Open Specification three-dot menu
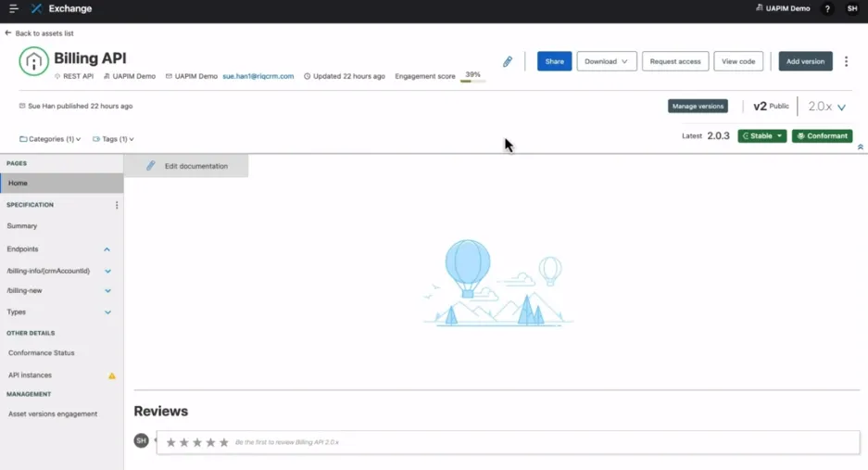The image size is (868, 470). [116, 205]
